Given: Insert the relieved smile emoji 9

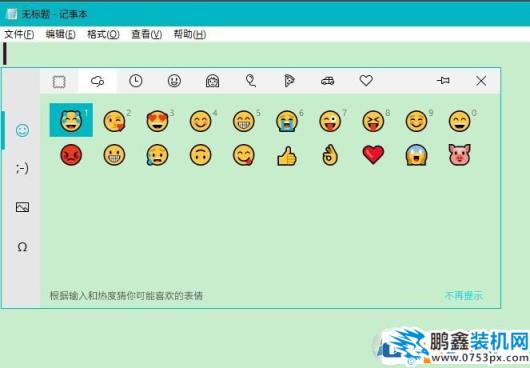Looking at the screenshot, I should (x=416, y=121).
